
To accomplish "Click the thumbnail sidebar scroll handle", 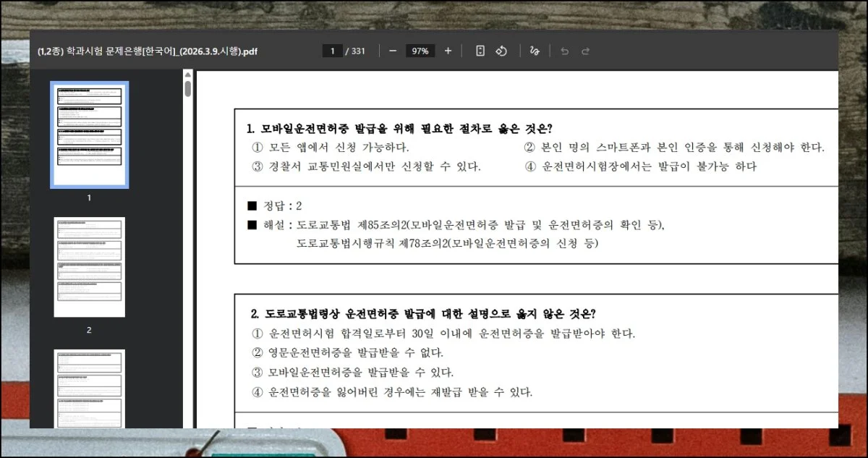I will (188, 89).
